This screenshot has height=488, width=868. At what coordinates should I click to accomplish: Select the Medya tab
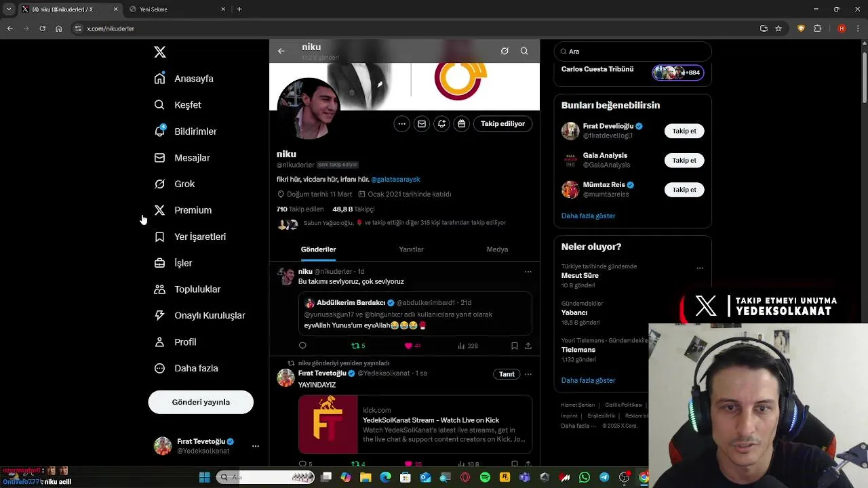(497, 249)
